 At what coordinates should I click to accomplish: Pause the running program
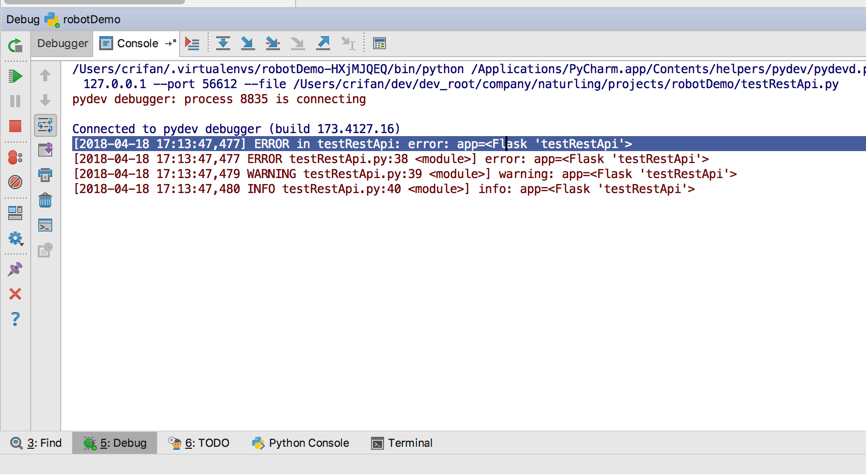tap(15, 101)
